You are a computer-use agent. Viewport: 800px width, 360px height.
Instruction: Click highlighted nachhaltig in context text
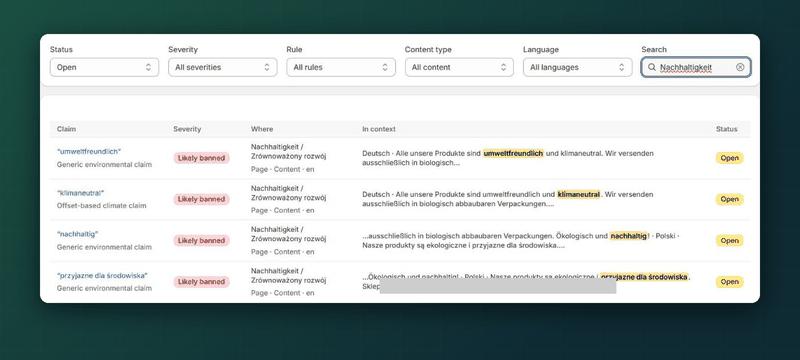click(629, 236)
